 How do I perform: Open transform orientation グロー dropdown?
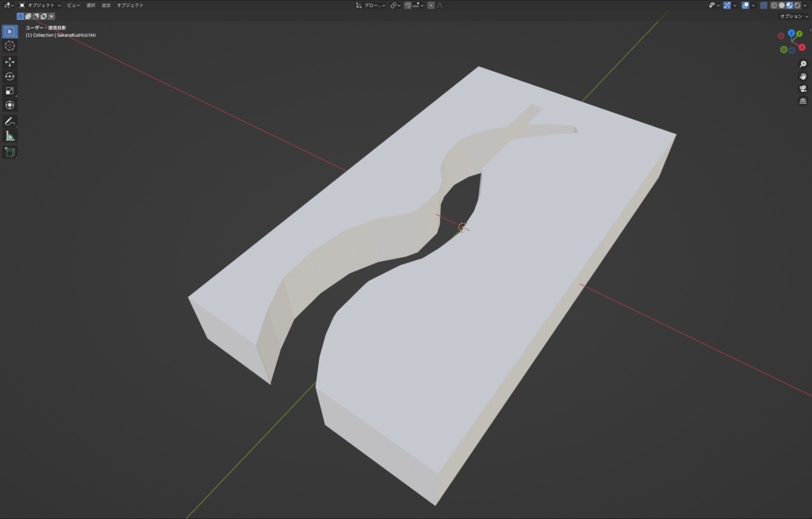[x=371, y=6]
